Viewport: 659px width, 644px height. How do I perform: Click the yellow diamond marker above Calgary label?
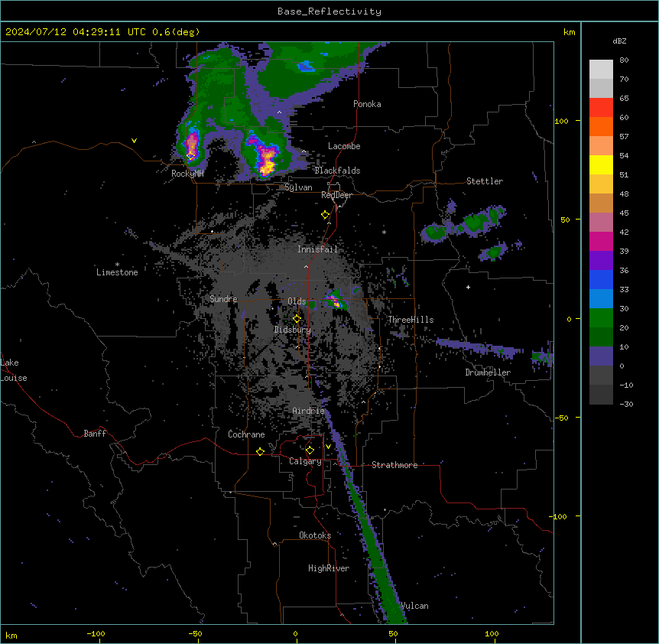[x=310, y=450]
